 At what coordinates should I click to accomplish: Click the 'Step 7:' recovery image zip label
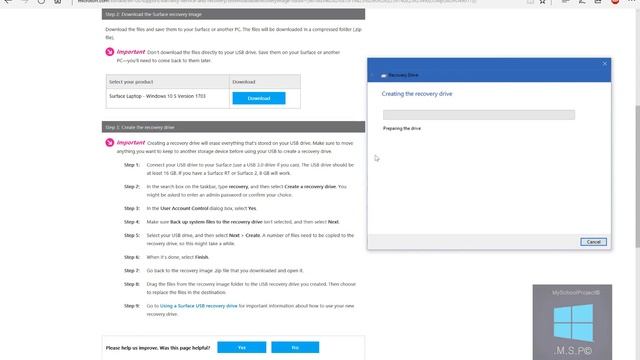132,271
